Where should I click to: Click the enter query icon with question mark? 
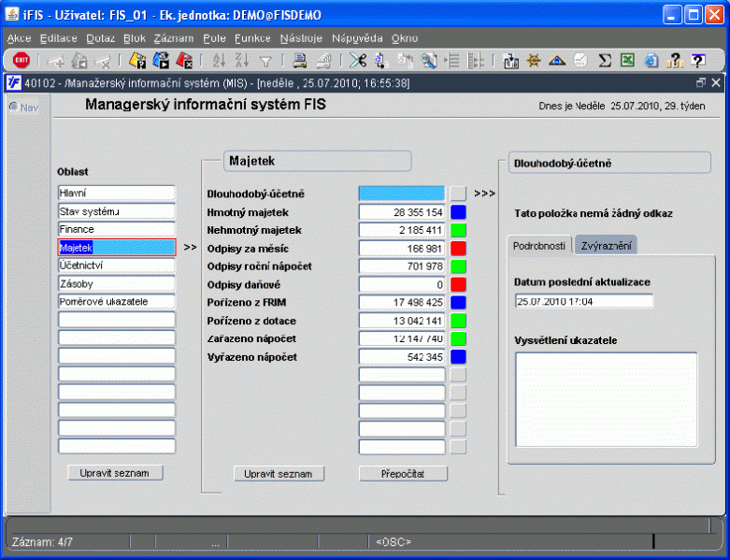[138, 60]
